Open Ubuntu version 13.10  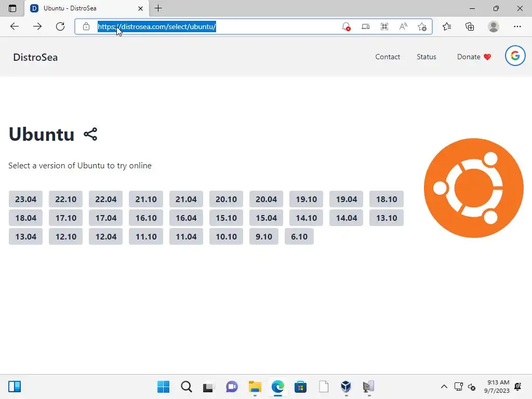[x=387, y=218]
